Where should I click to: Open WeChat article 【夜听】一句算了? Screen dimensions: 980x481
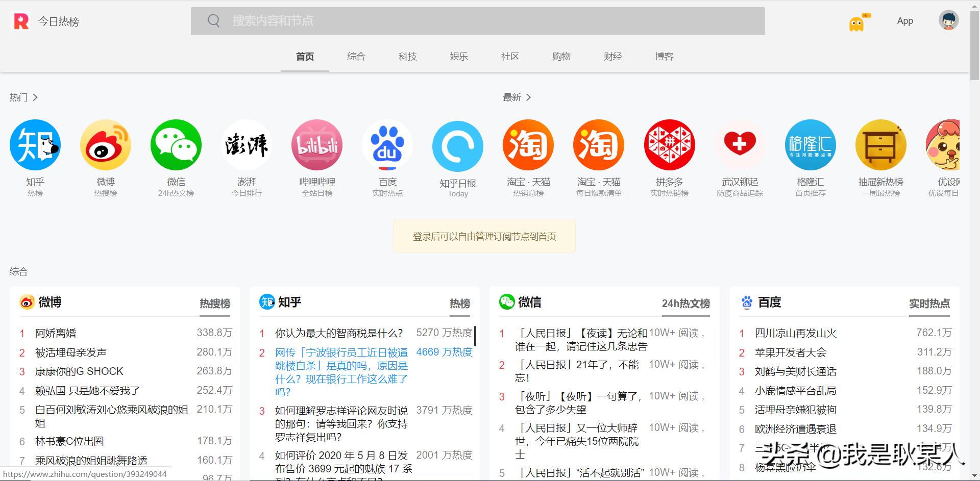tap(579, 402)
